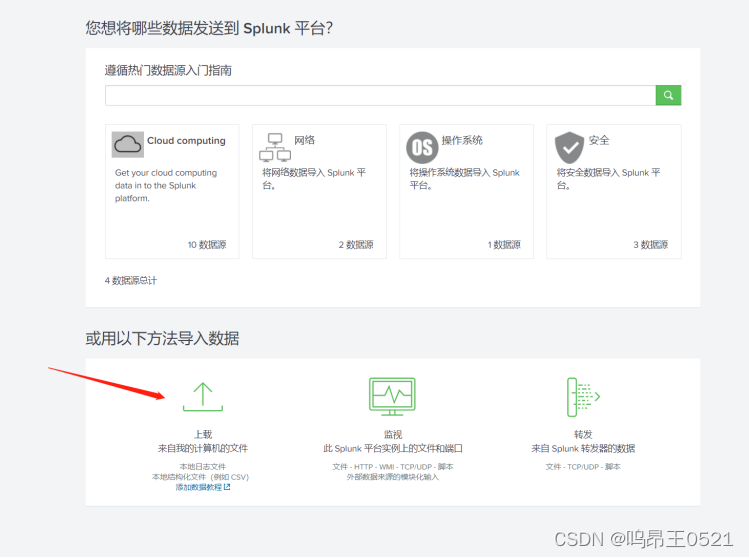Click '10 数据源' on Cloud computing card
The width and height of the screenshot is (749, 558).
207,245
